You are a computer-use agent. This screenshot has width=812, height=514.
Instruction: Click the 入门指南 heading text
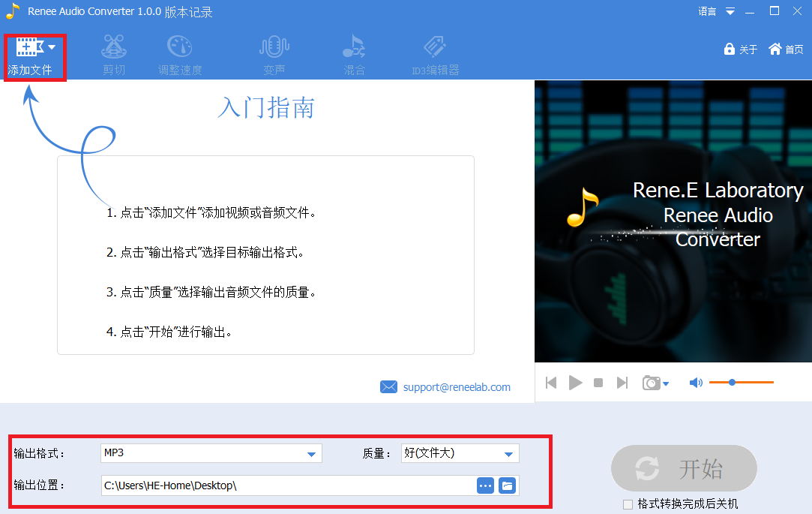pos(265,108)
